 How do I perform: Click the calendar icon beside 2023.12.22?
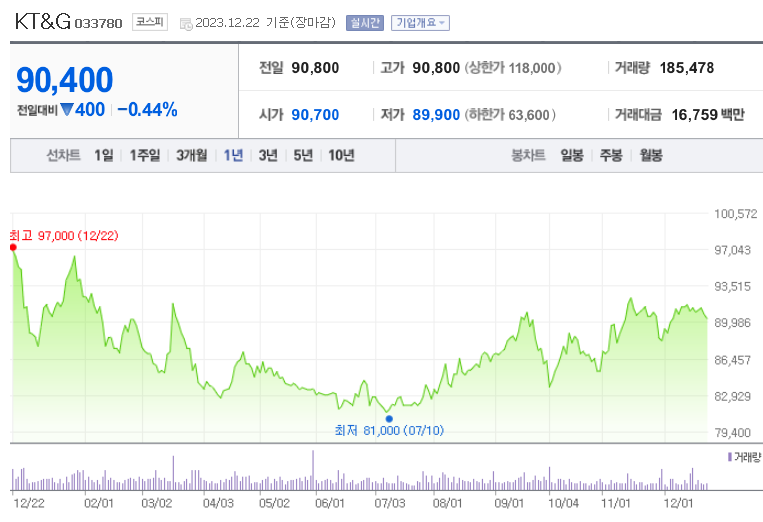tap(186, 24)
